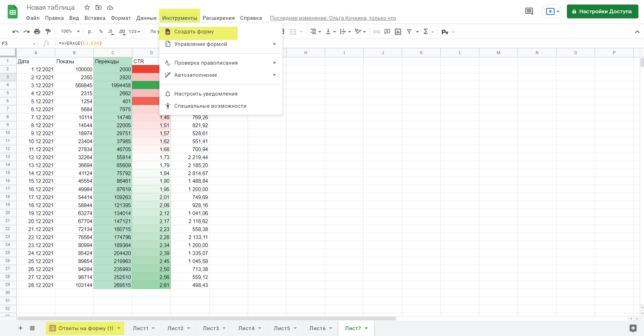
Task: Click the insert comment icon
Action: (x=387, y=32)
